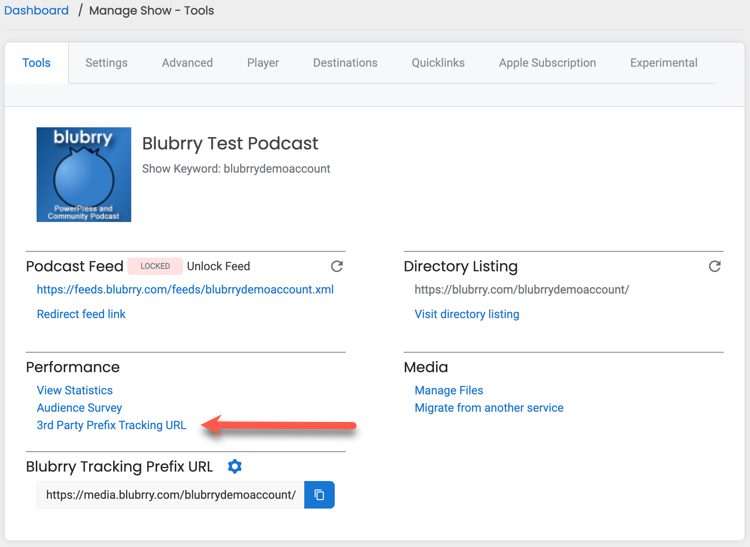
Task: Click the Show Keyword: blubrrydemoaccount text
Action: [236, 169]
